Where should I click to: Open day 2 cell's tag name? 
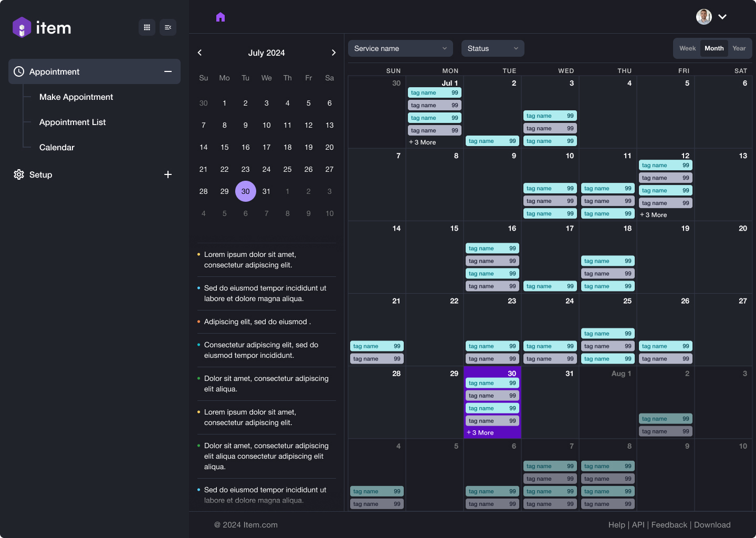(x=492, y=141)
